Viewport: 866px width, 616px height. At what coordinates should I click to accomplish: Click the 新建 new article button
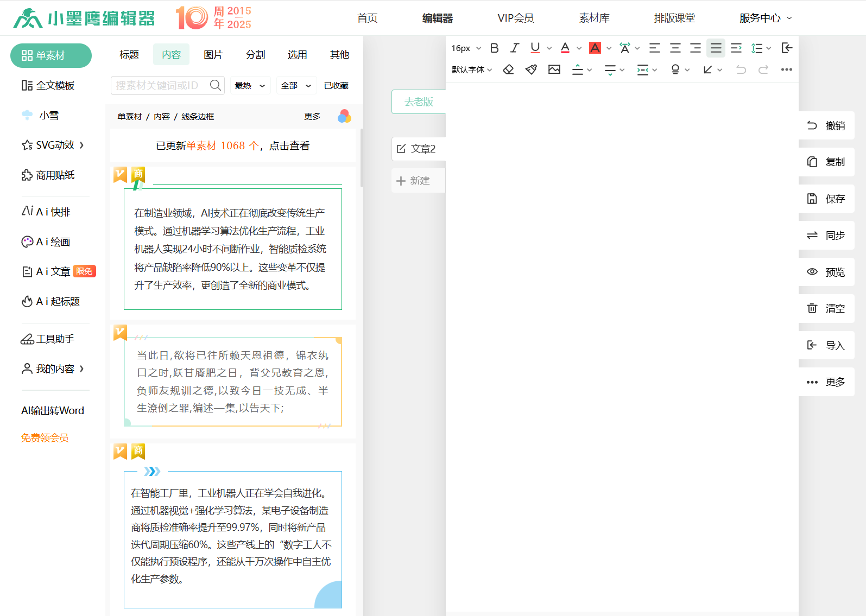(x=418, y=181)
